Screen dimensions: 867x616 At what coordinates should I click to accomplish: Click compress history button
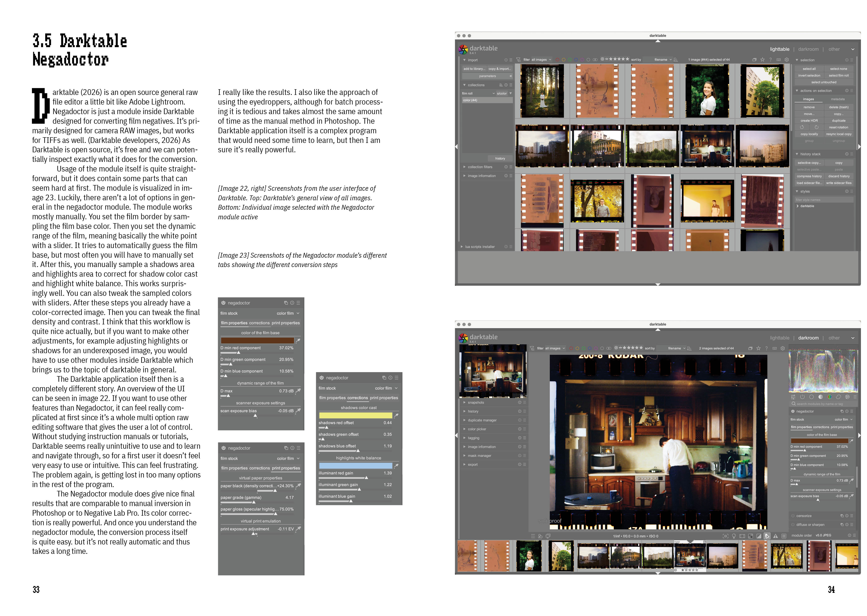(809, 176)
